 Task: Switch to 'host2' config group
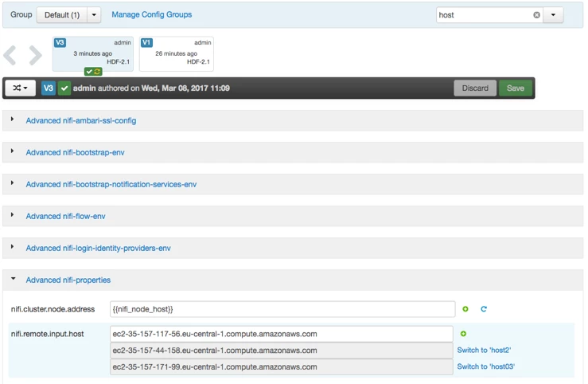point(484,350)
